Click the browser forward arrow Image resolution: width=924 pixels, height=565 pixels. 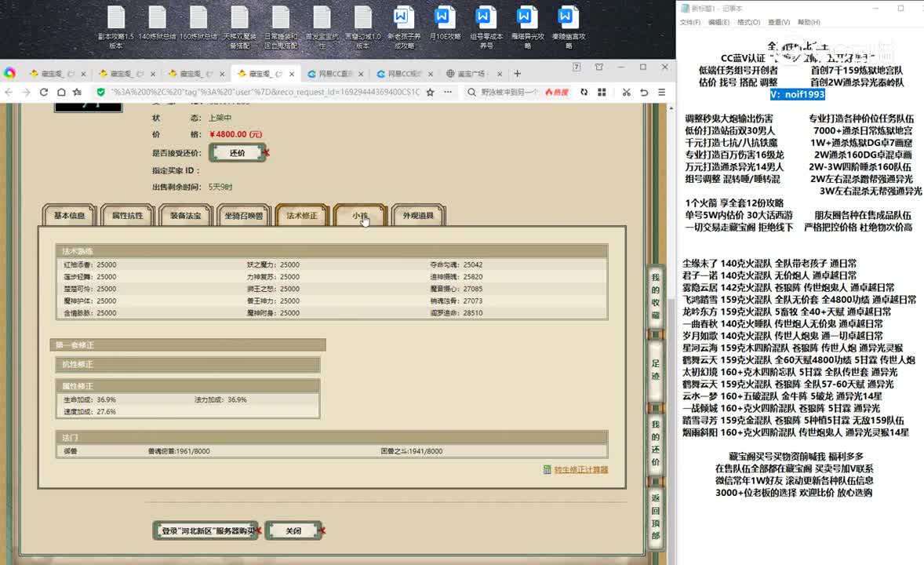click(x=26, y=92)
